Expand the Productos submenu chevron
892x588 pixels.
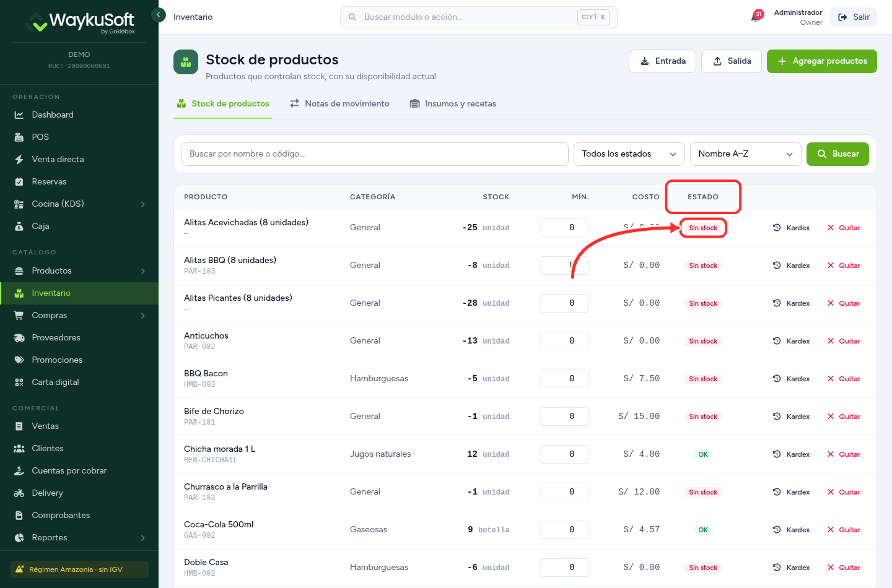143,271
